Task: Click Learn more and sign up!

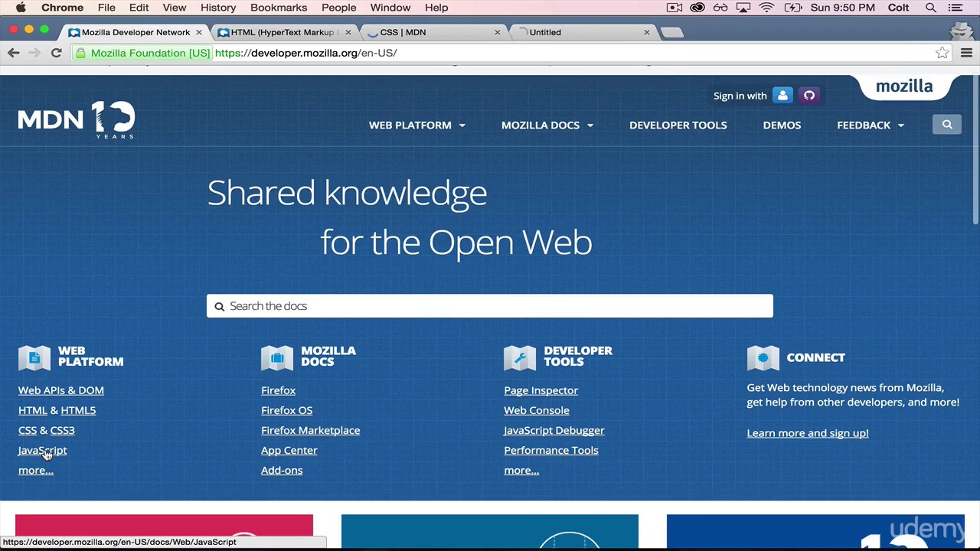Action: pos(807,433)
